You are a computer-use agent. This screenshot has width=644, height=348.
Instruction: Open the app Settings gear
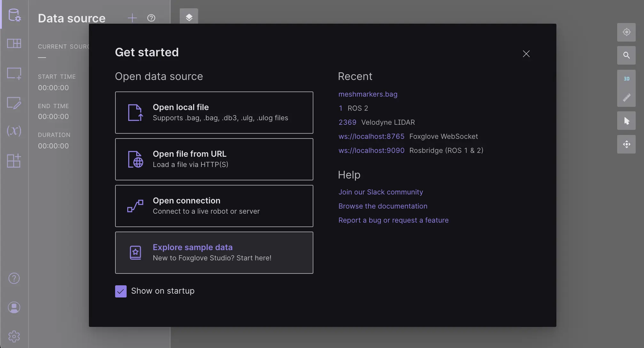point(14,336)
